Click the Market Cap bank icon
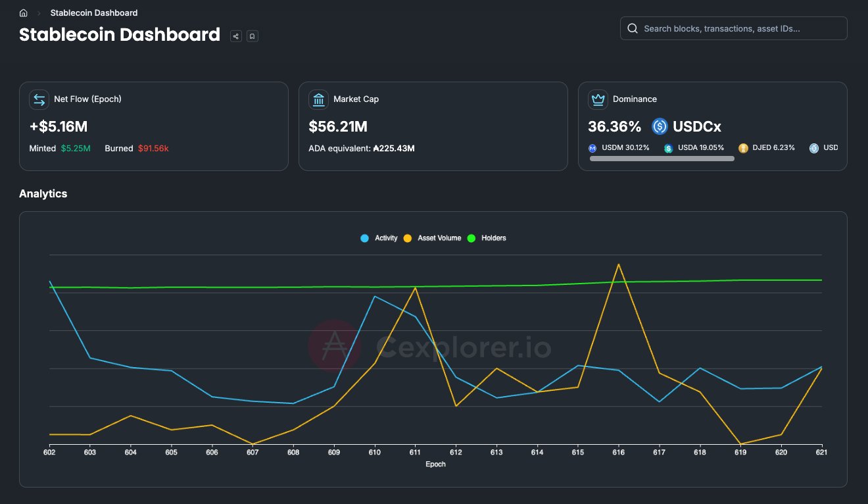This screenshot has height=504, width=868. 318,99
